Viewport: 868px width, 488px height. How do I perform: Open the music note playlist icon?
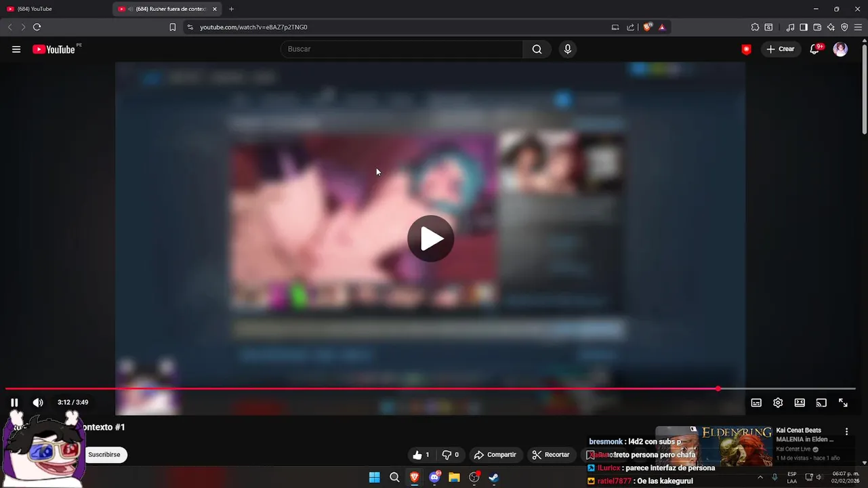[790, 27]
